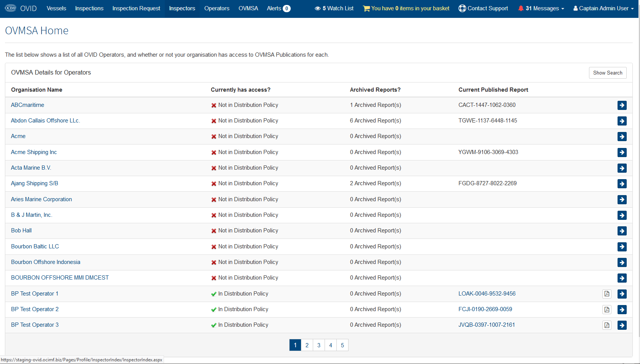Image resolution: width=640 pixels, height=364 pixels.
Task: Select current page 1 in pagination
Action: tap(295, 345)
